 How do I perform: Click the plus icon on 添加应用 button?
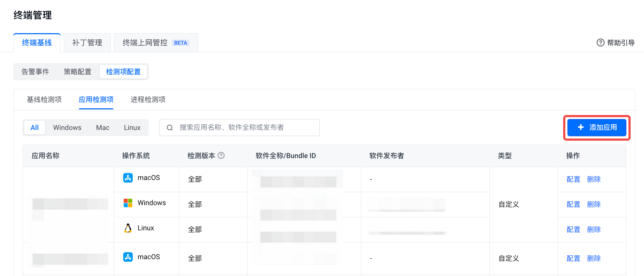(581, 127)
